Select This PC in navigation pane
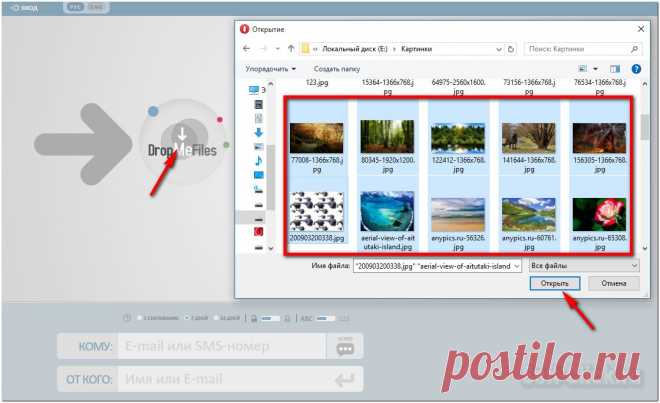660x403 pixels. pyautogui.click(x=257, y=90)
